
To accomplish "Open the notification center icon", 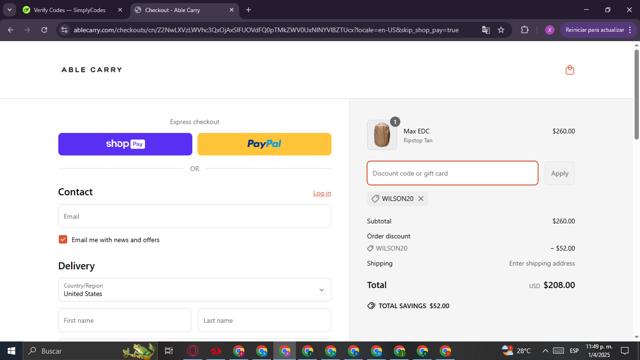I will click(x=625, y=351).
